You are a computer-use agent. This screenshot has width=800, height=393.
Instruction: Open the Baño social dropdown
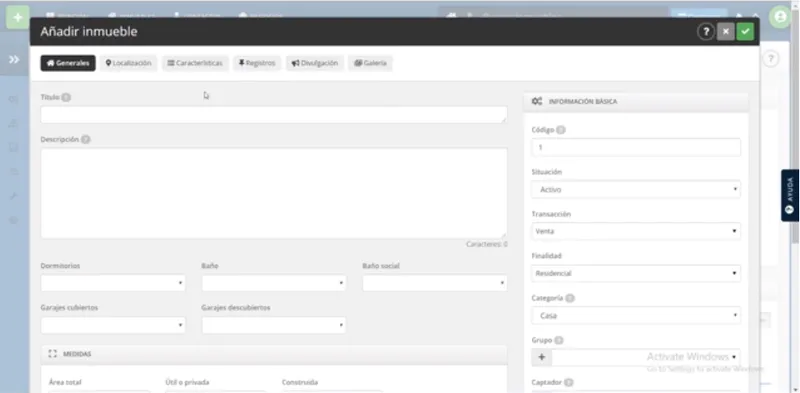pos(435,283)
